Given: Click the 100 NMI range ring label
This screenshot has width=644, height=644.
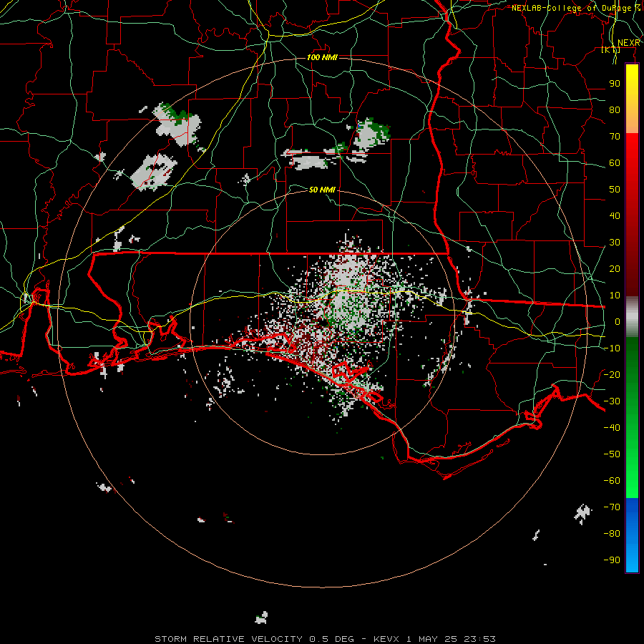Looking at the screenshot, I should point(322,57).
